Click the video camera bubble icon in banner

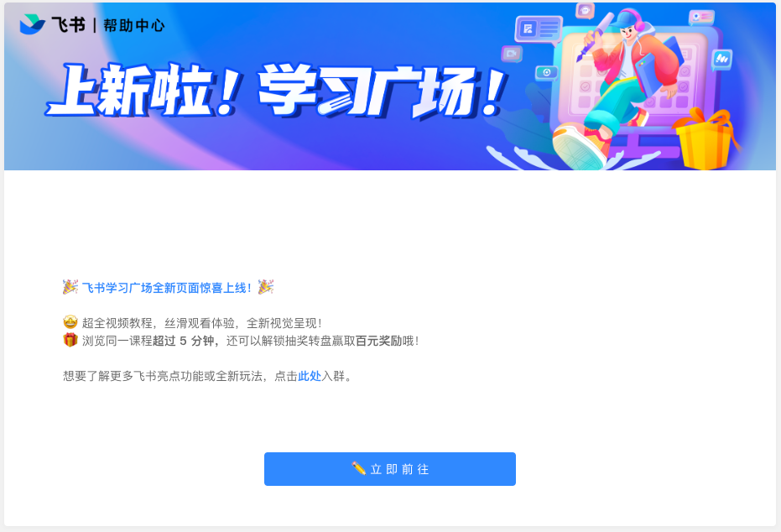512,54
